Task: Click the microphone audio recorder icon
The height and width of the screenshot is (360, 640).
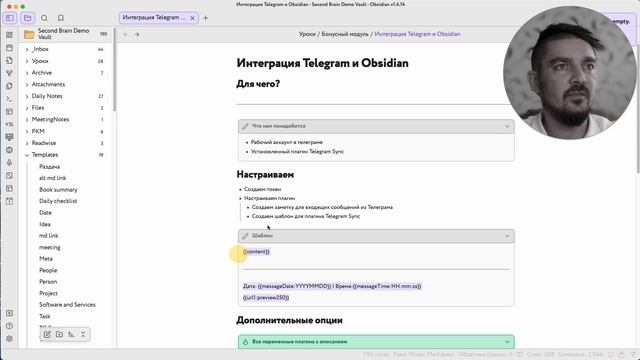Action: pyautogui.click(x=9, y=162)
